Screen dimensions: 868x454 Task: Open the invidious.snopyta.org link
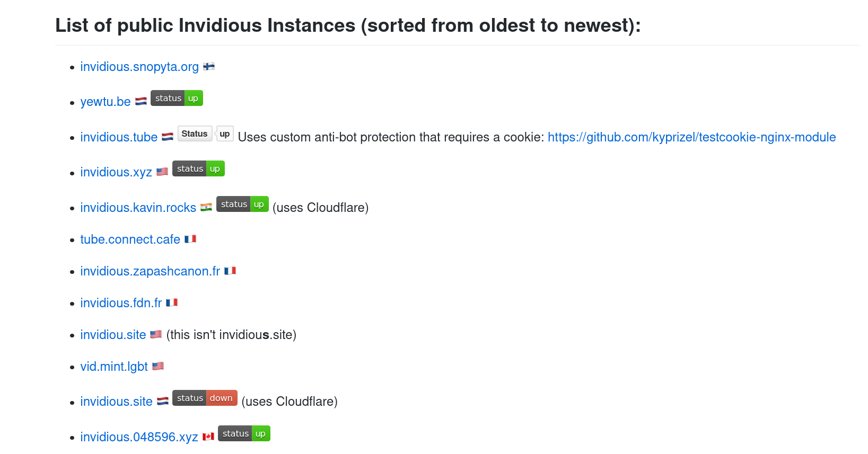tap(139, 67)
